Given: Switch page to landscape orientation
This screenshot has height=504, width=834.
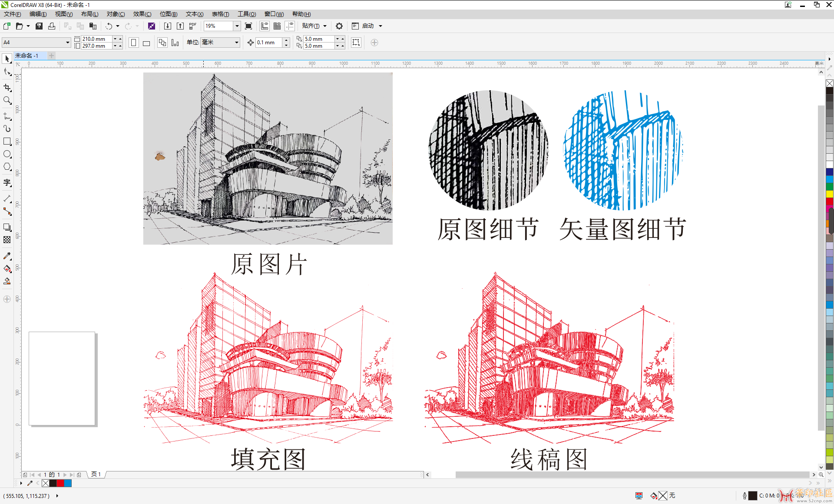Looking at the screenshot, I should tap(146, 43).
